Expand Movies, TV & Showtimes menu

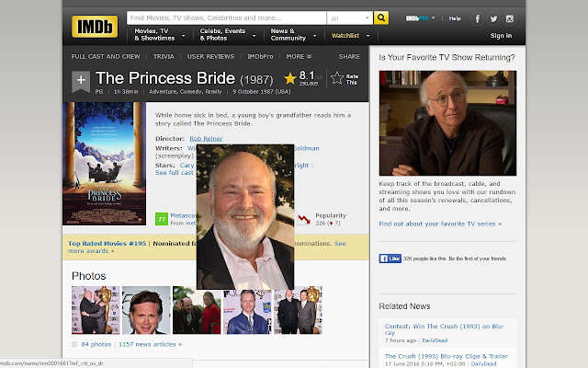click(159, 35)
